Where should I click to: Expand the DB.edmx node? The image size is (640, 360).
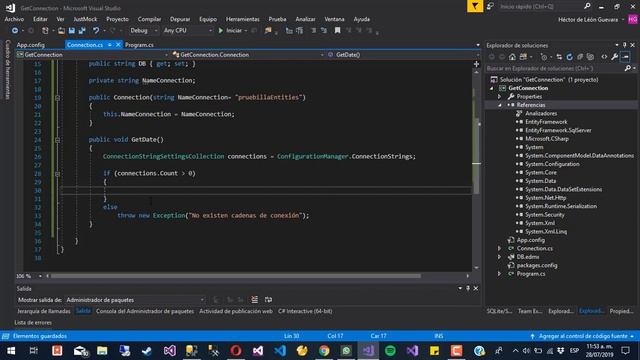point(500,257)
